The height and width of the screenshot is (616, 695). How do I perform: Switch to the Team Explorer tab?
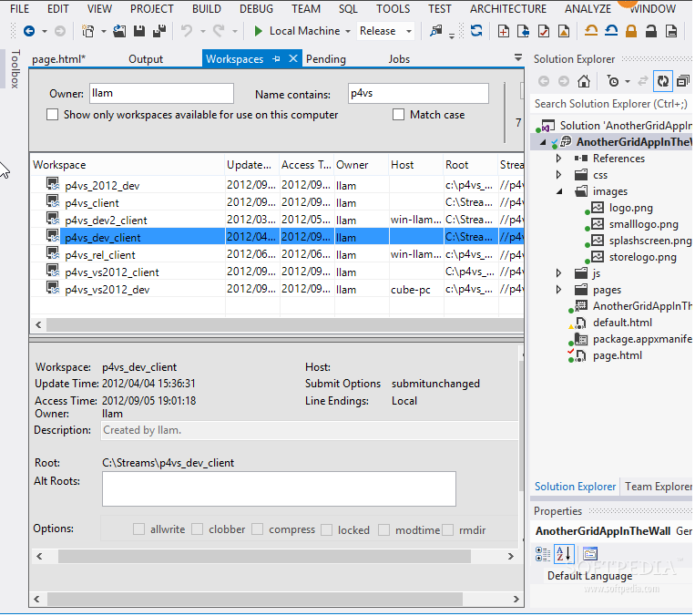tap(658, 487)
